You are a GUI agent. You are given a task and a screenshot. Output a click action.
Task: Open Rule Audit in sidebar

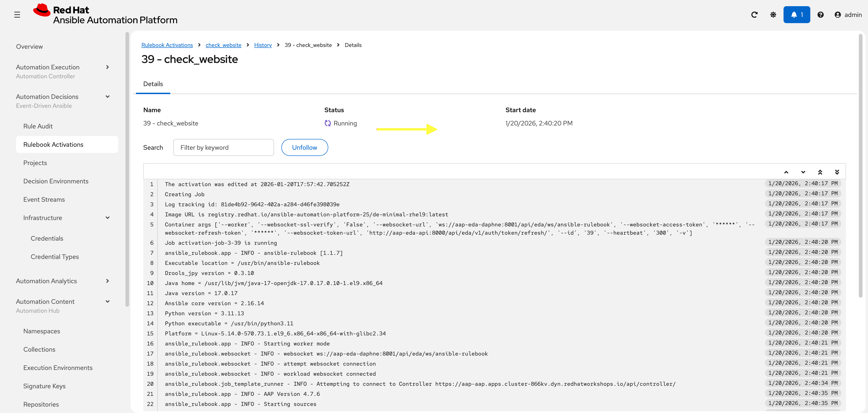38,126
